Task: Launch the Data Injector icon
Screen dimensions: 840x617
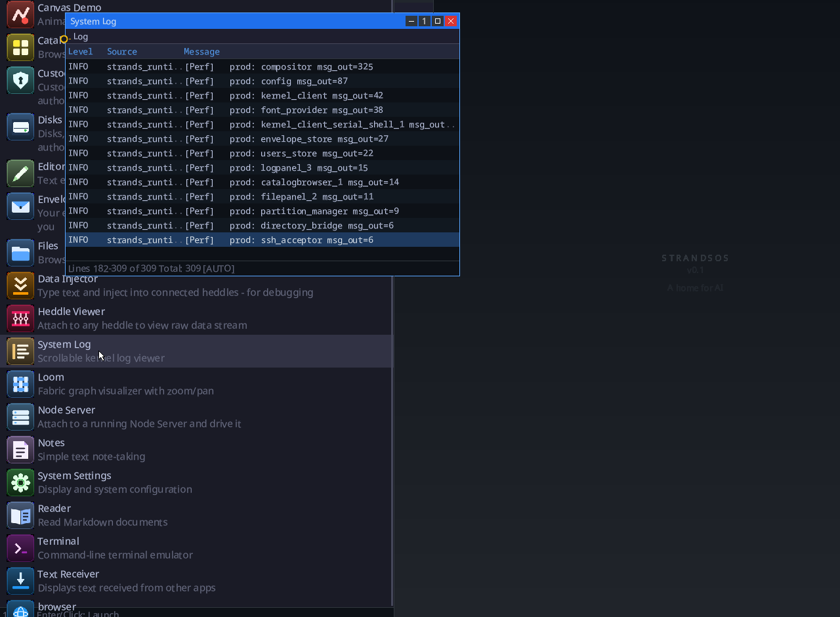Action: pos(20,286)
